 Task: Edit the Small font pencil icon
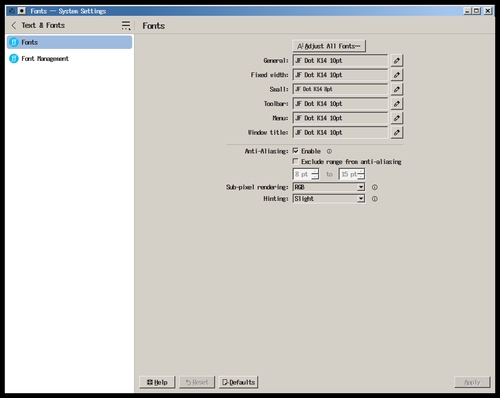(x=397, y=89)
